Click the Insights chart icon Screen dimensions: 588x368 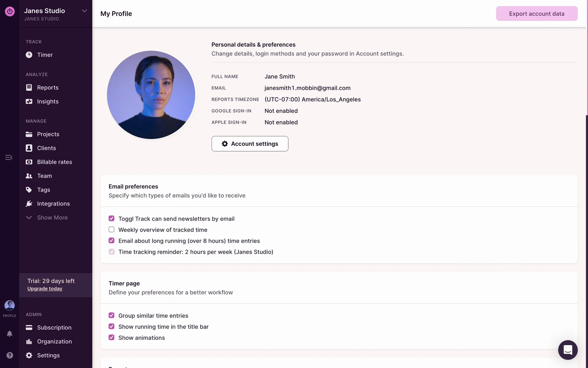coord(29,102)
